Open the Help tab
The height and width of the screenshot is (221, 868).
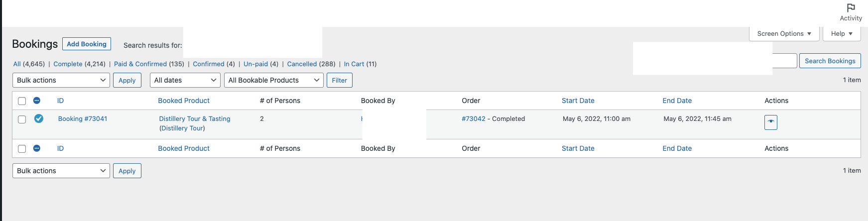click(x=842, y=34)
